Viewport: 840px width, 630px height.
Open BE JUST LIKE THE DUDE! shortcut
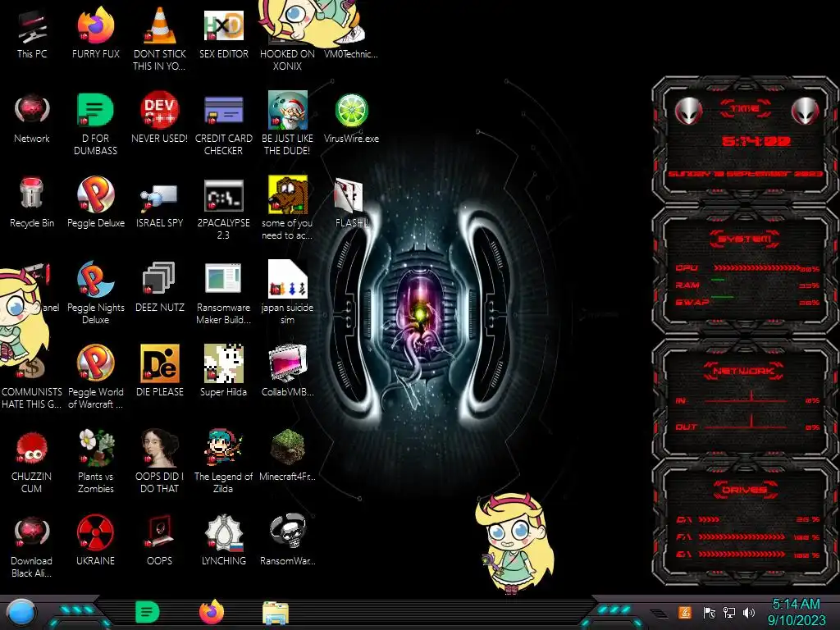coord(287,125)
